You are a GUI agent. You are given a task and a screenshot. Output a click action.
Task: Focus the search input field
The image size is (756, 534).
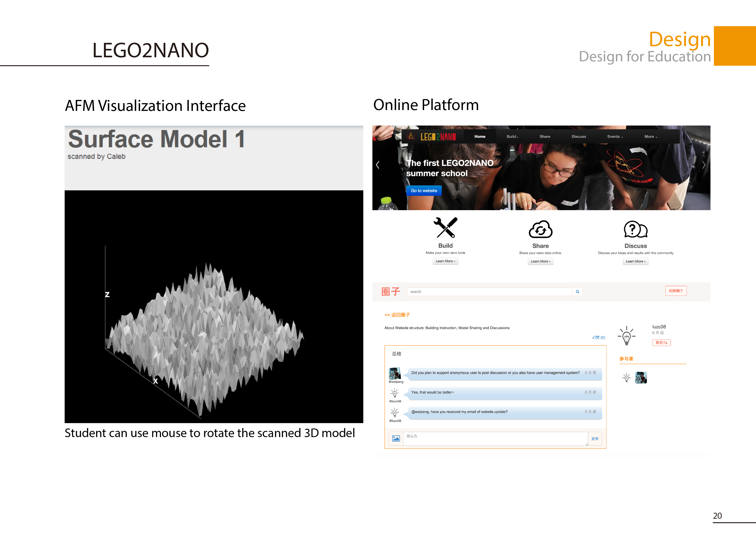pos(490,292)
